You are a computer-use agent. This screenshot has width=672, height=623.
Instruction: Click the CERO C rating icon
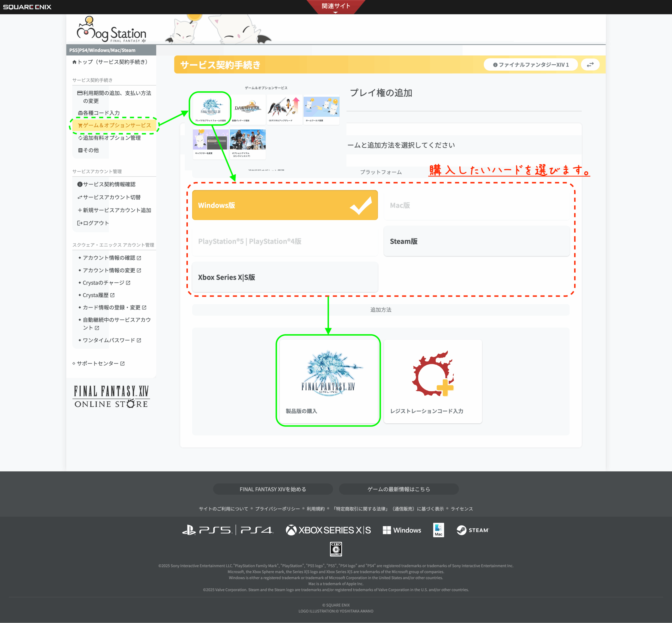click(x=336, y=549)
